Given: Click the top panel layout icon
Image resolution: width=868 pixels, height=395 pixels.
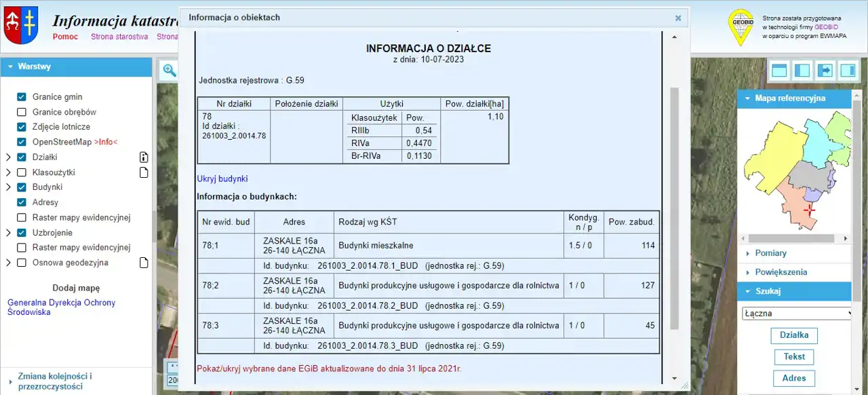Looking at the screenshot, I should pyautogui.click(x=779, y=70).
